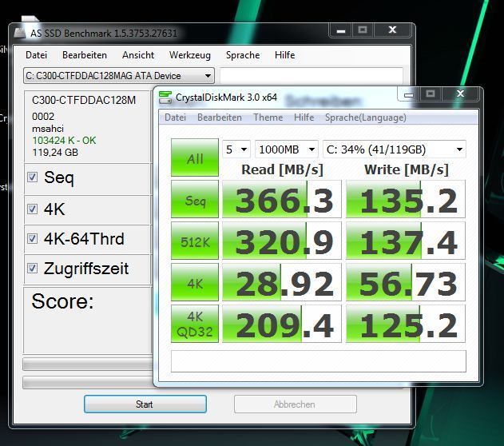Open the 1000MB test size dropdown
Viewport: 504px width, 446px height.
287,149
